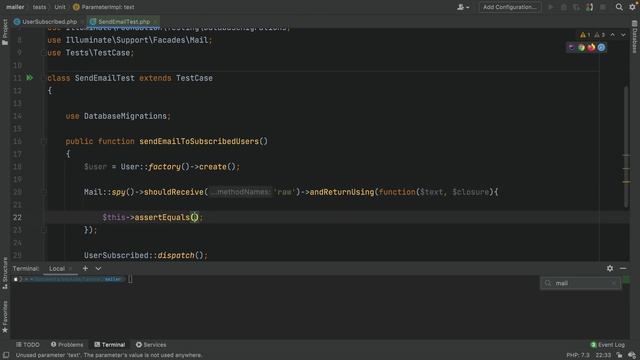640x360 pixels.
Task: Click the Unit breadcrumb
Action: point(60,7)
